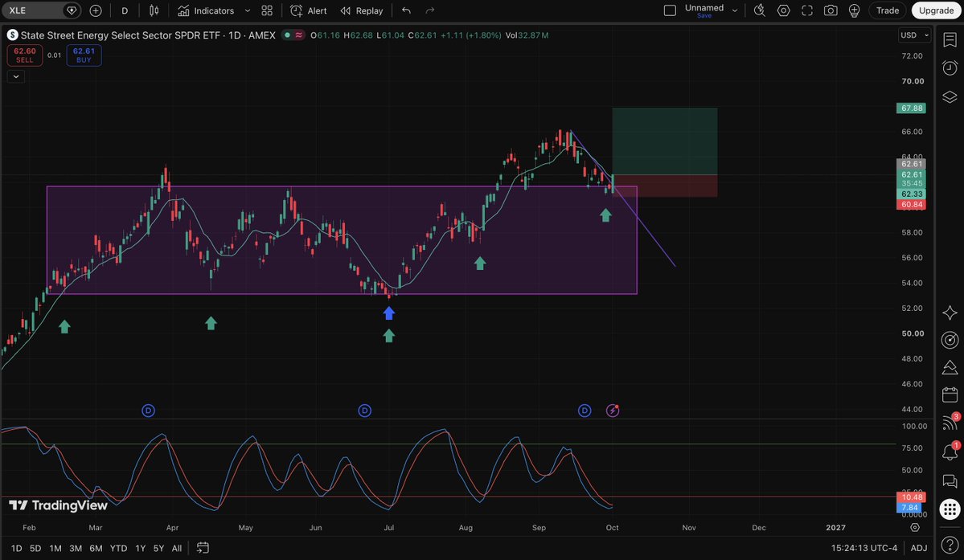Toggle fullscreen mode
The width and height of the screenshot is (964, 560).
click(x=807, y=10)
